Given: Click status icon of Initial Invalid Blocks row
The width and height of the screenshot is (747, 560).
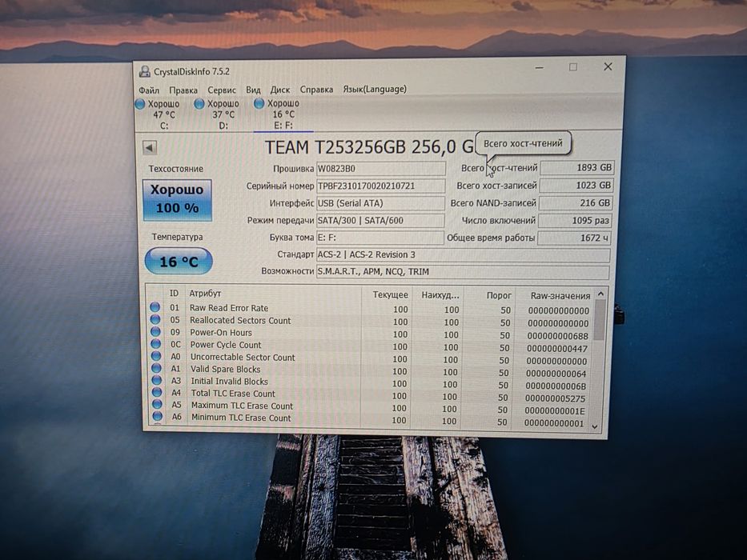Looking at the screenshot, I should (157, 381).
